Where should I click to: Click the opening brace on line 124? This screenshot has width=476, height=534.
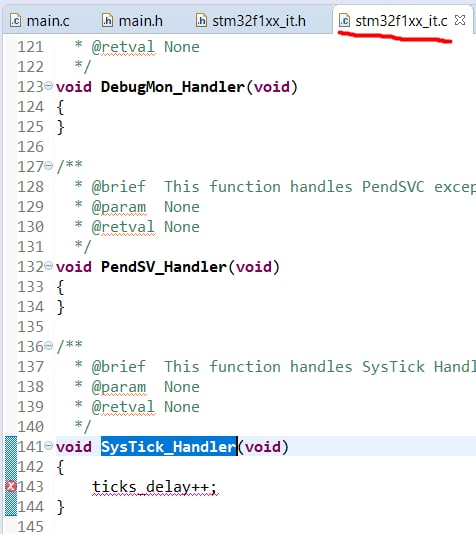coord(60,108)
